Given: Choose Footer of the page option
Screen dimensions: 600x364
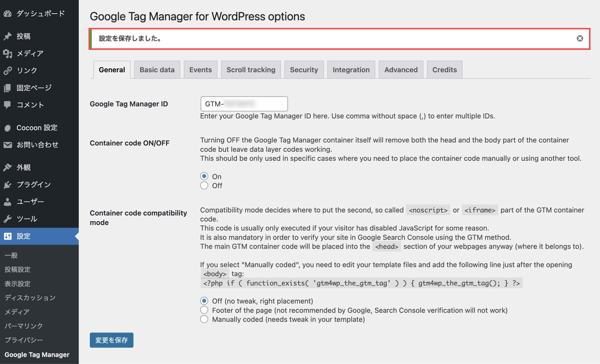Looking at the screenshot, I should pos(204,310).
